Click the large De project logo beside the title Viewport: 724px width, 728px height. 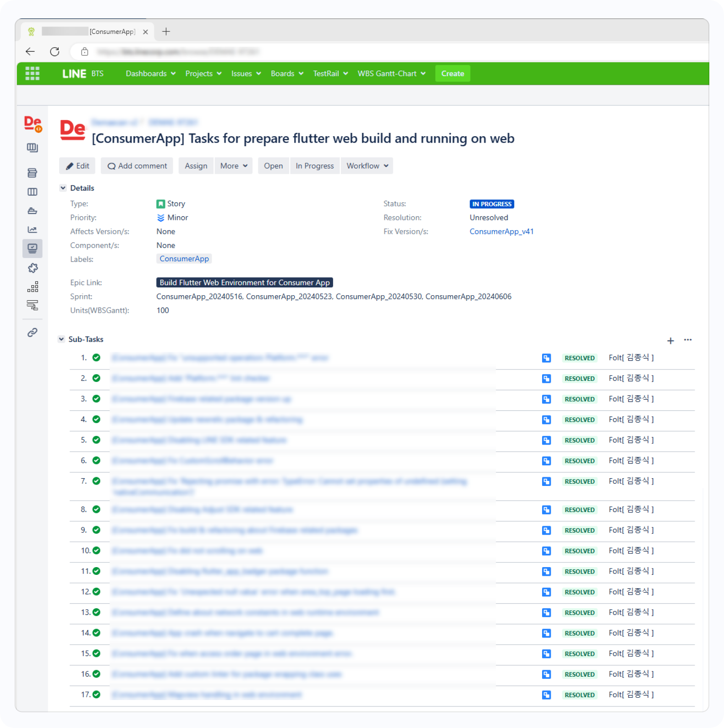(x=72, y=130)
